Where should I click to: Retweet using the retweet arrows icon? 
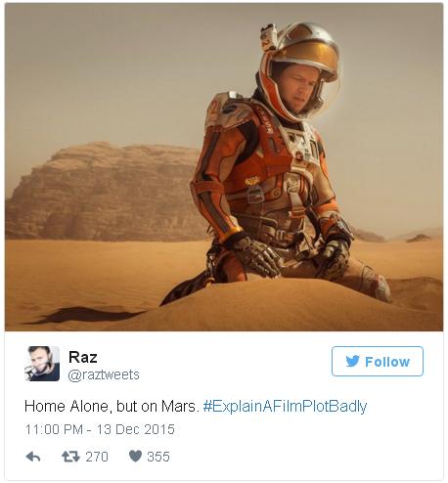pos(70,457)
